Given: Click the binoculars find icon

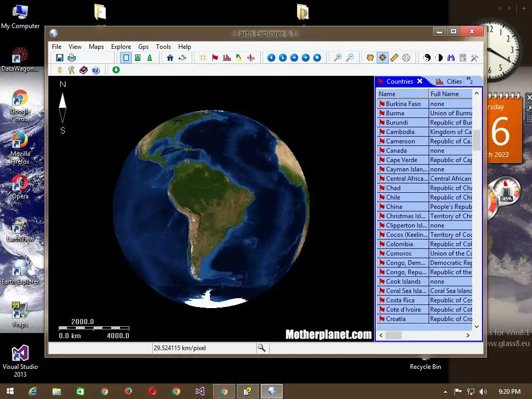Looking at the screenshot, I should click(451, 58).
